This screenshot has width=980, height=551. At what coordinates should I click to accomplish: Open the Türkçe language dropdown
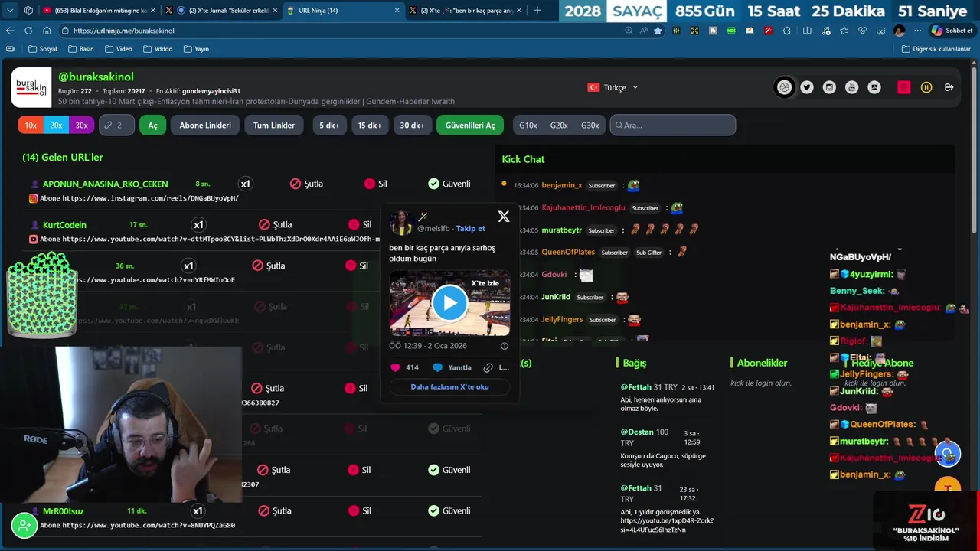[612, 87]
